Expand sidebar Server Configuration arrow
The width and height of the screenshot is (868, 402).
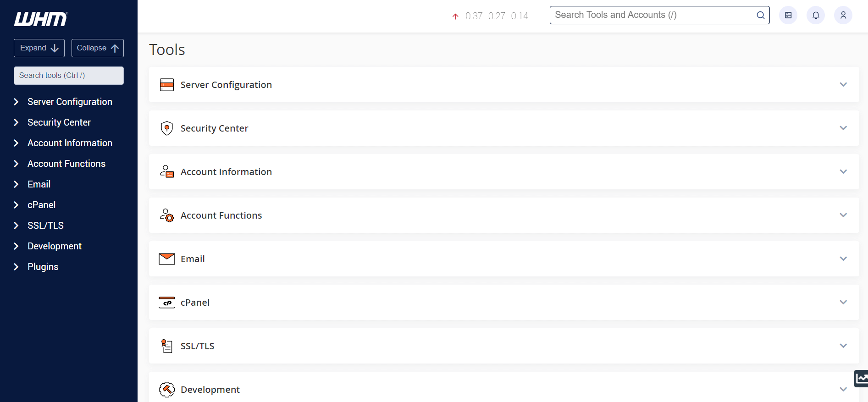click(x=16, y=102)
